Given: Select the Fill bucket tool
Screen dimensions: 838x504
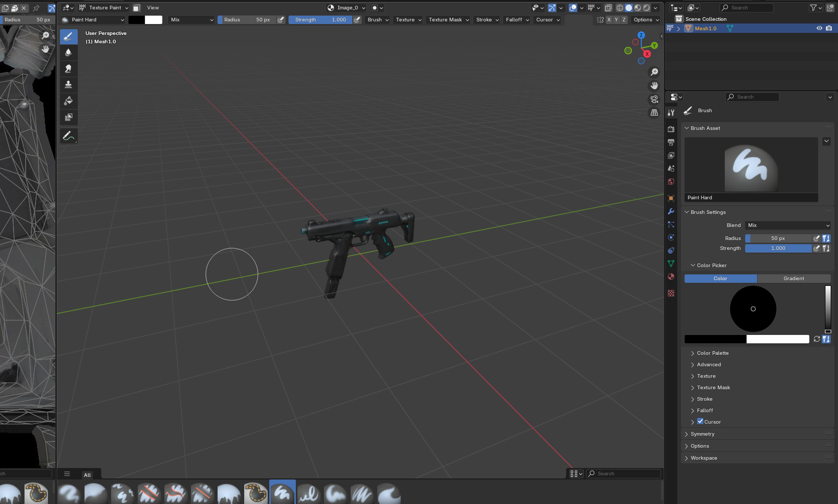Looking at the screenshot, I should click(x=68, y=101).
